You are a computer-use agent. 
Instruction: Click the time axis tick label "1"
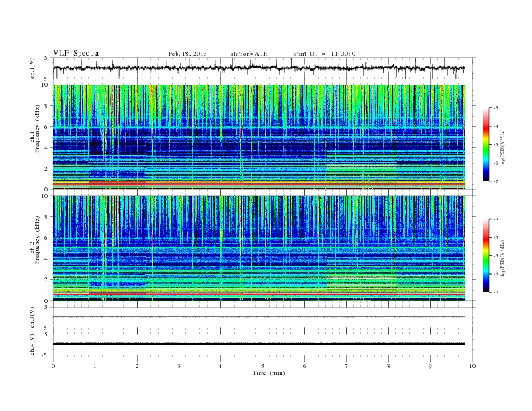coord(95,366)
